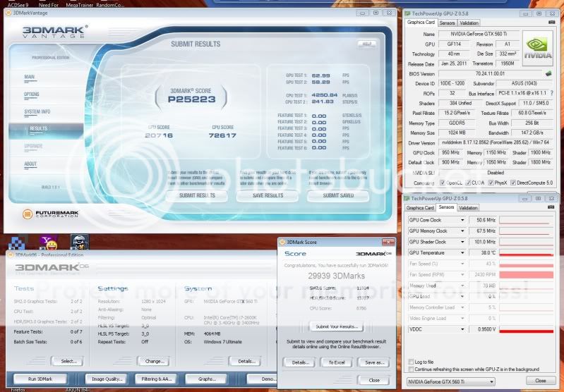
Task: Open the VDDC sensor dropdown
Action: point(462,329)
